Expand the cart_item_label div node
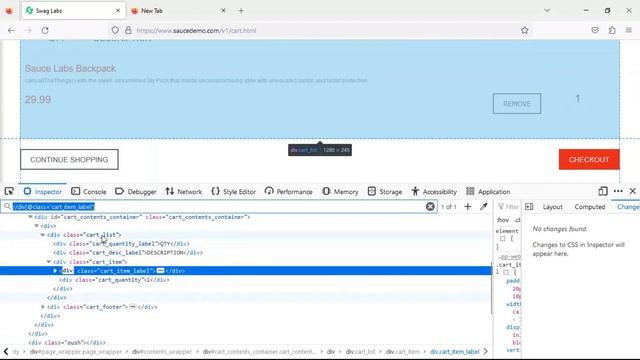 tap(55, 271)
